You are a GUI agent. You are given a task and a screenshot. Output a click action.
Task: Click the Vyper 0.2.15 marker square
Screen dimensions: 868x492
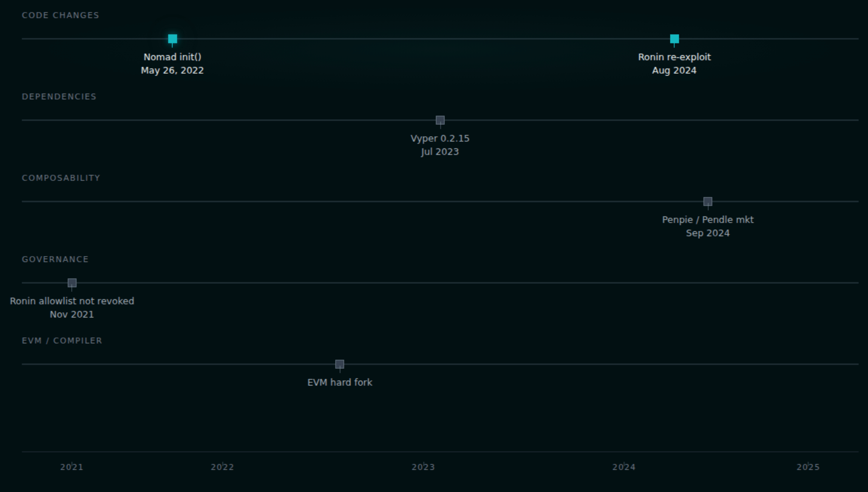click(x=440, y=120)
